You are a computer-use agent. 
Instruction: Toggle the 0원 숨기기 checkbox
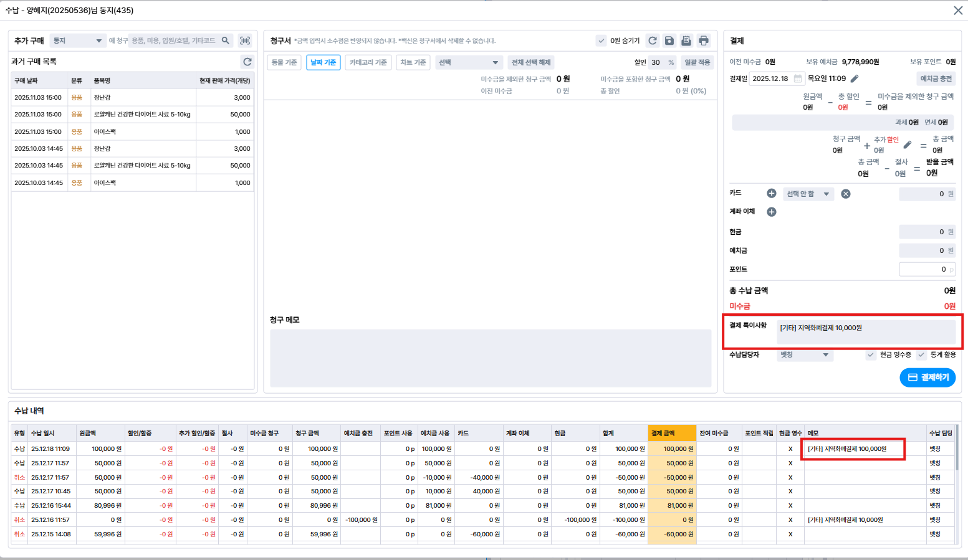pos(601,40)
